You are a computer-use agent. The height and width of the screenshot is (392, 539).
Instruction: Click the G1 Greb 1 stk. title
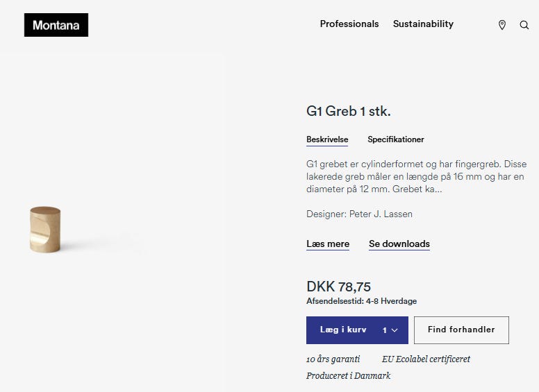[x=349, y=111]
